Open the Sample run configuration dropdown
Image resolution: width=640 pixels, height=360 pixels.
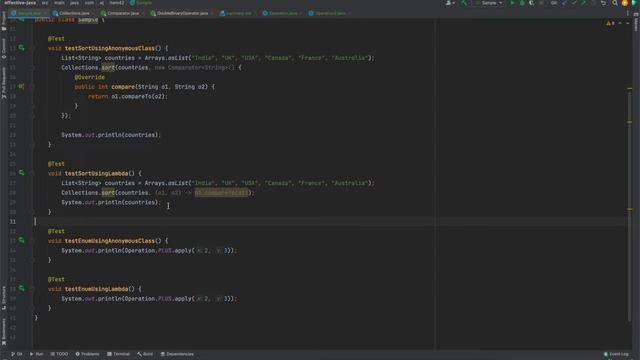coord(489,3)
